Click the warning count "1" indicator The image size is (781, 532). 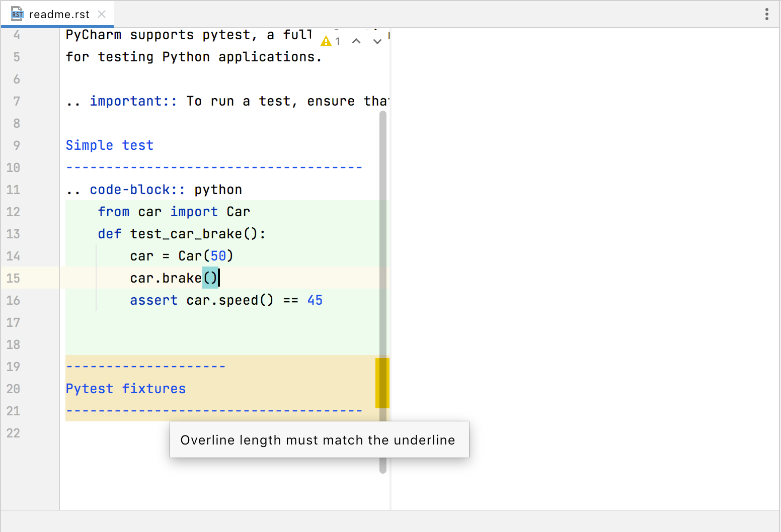pyautogui.click(x=338, y=41)
